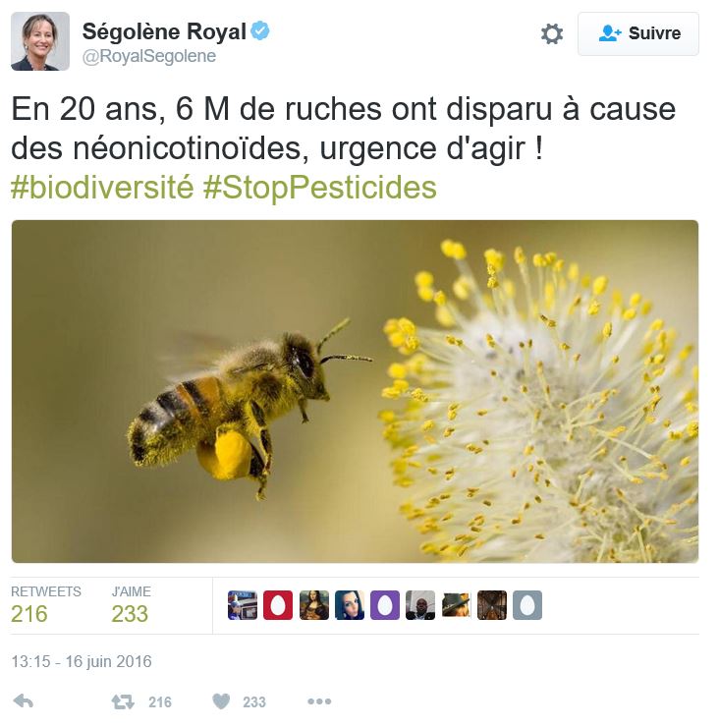This screenshot has height=728, width=719.
Task: Open the Mona Lisa avatar profile
Action: [313, 605]
